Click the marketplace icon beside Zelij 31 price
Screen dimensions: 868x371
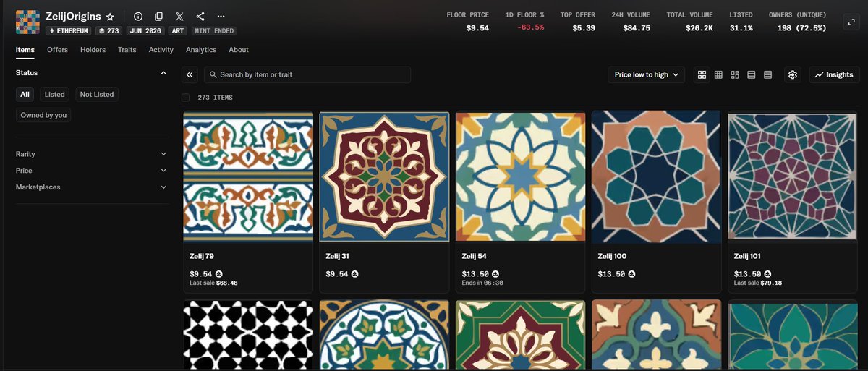[x=355, y=274]
